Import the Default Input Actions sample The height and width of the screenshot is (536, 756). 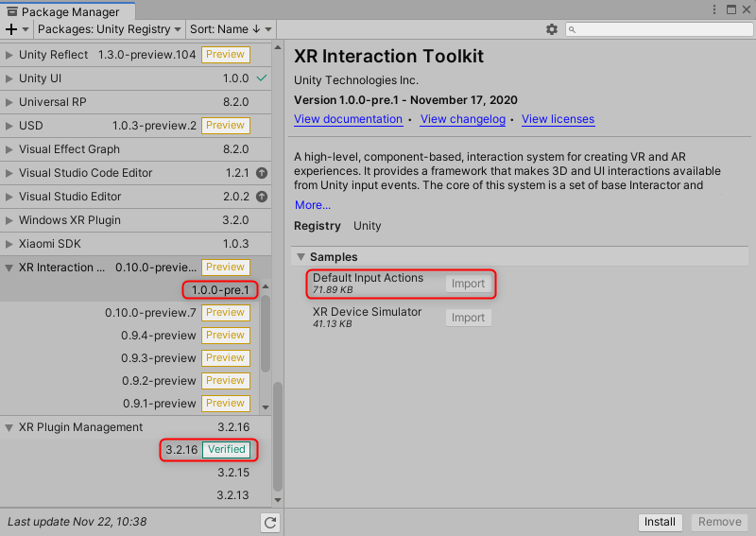(x=468, y=284)
